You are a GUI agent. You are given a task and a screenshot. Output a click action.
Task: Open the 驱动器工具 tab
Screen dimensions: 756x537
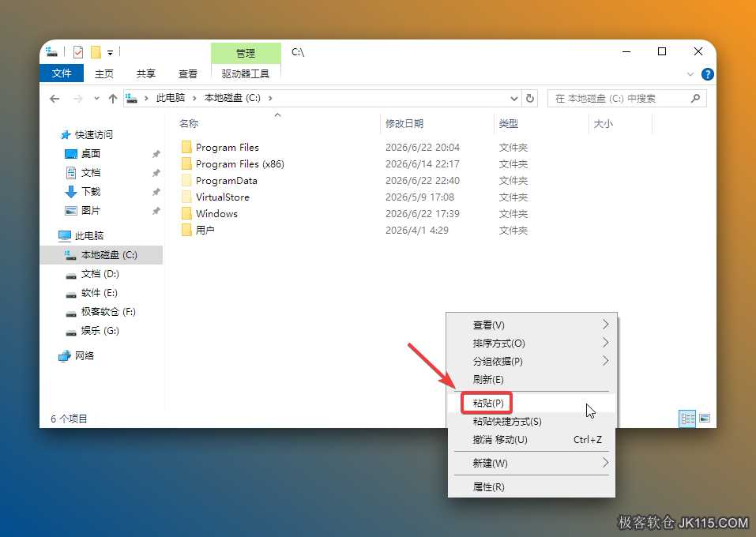[x=246, y=73]
